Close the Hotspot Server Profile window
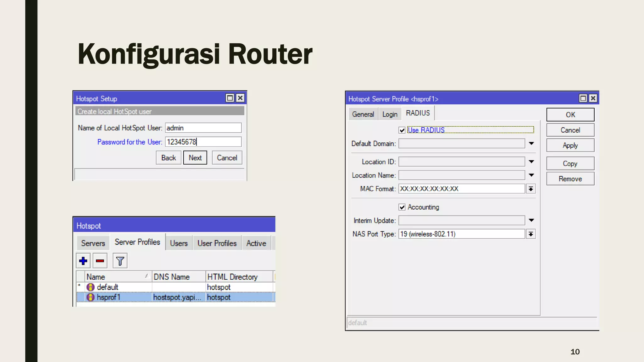Viewport: 644px width, 362px height. click(x=593, y=98)
